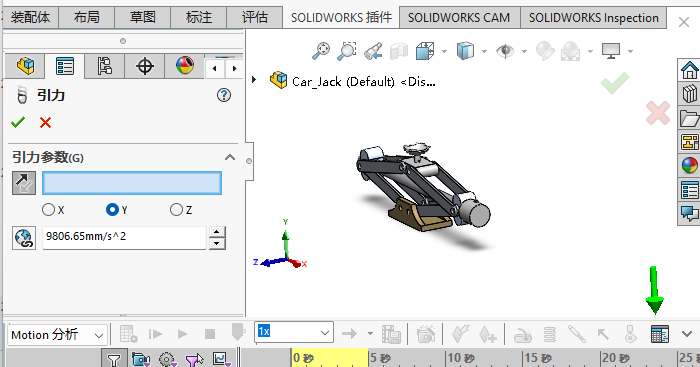Expand the Apply Scene dropdown arrow
Viewport: 700px width, 367px height.
590,51
